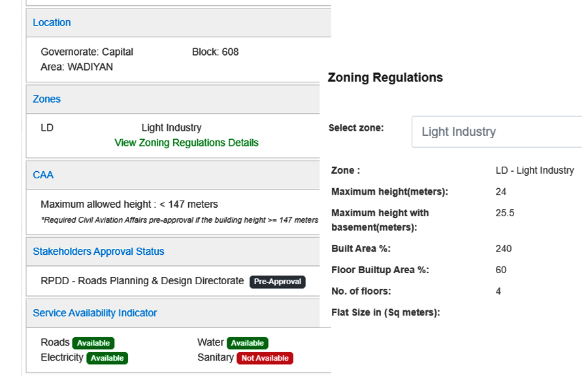Collapse the Zones section header

(46, 99)
